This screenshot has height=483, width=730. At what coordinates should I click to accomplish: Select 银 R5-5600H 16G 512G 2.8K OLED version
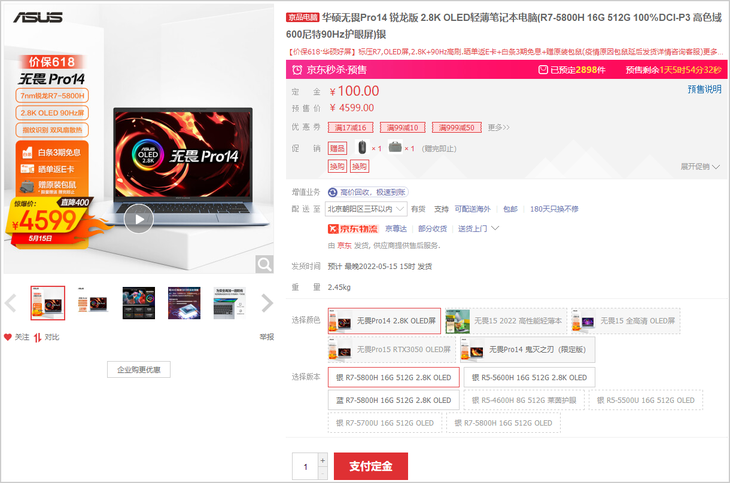click(x=526, y=378)
